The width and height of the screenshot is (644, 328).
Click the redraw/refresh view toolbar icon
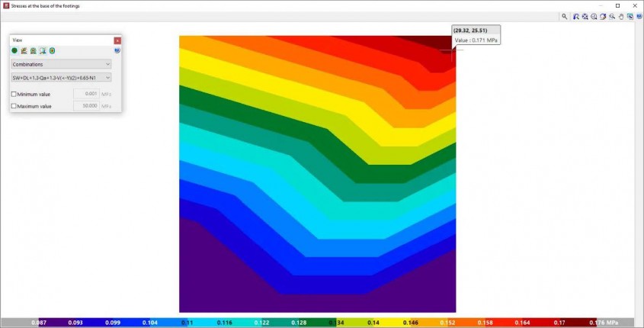point(603,17)
